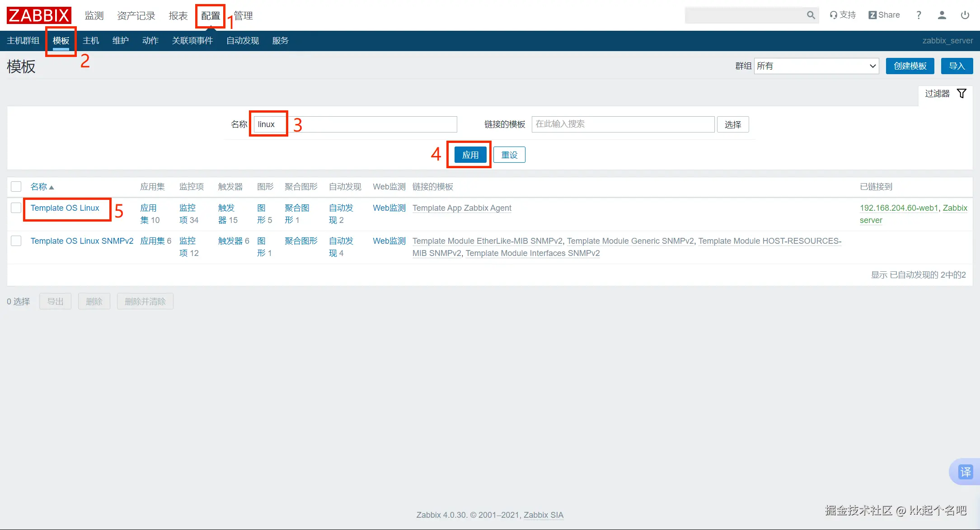The image size is (980, 530).
Task: Click the 名称 filter input field
Action: coord(355,124)
